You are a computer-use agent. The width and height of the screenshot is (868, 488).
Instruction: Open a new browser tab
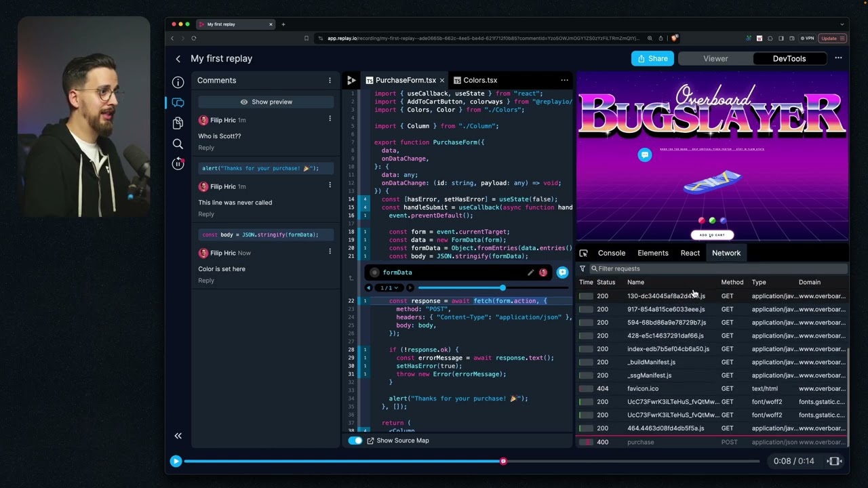tap(283, 24)
